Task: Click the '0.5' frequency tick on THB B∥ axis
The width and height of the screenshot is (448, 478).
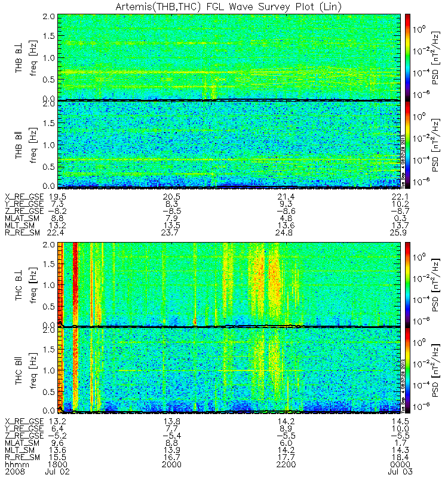Action: [48, 167]
